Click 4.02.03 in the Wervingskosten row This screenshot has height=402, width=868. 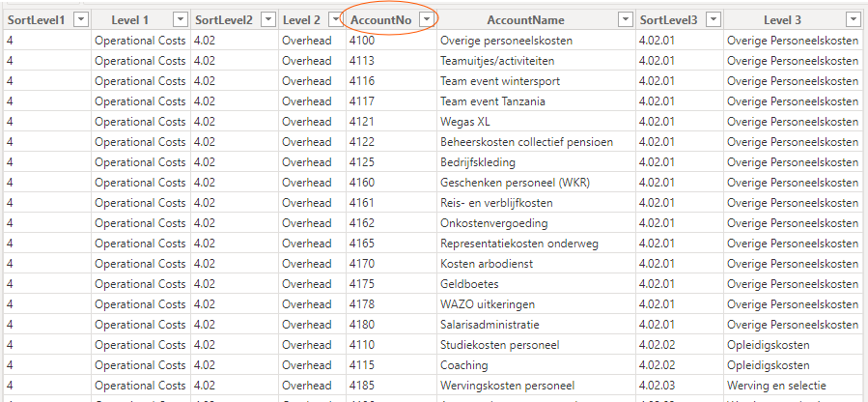pos(679,386)
